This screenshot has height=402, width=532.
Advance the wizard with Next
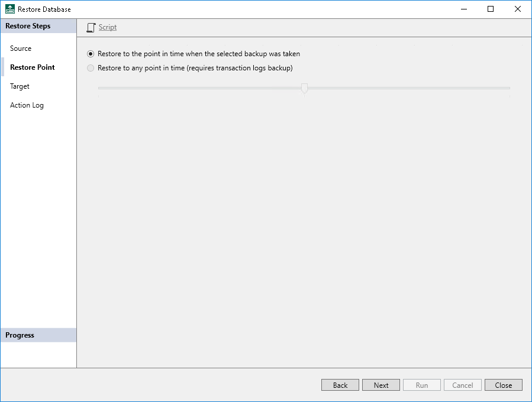(381, 384)
